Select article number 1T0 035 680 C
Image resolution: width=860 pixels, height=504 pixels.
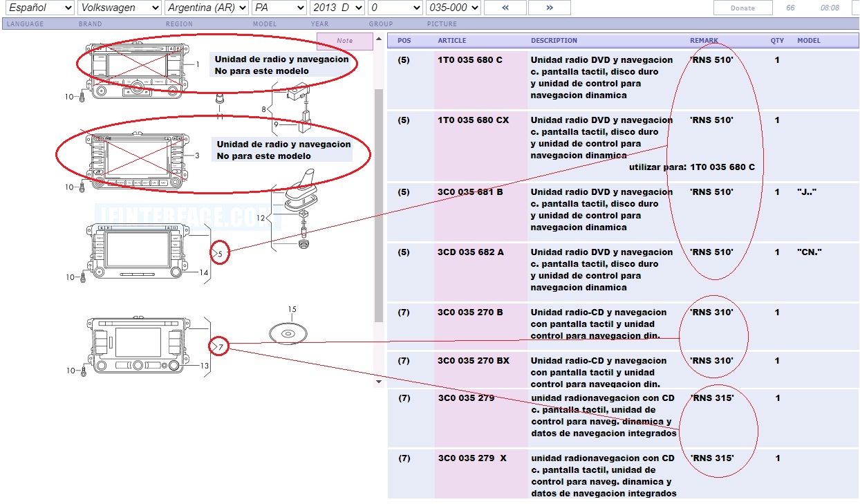point(470,60)
